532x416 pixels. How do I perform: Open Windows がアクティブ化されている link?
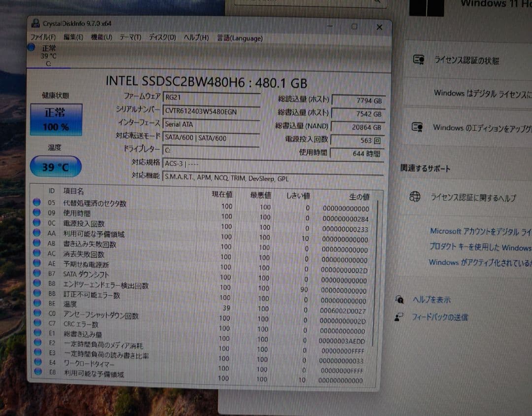(x=480, y=263)
